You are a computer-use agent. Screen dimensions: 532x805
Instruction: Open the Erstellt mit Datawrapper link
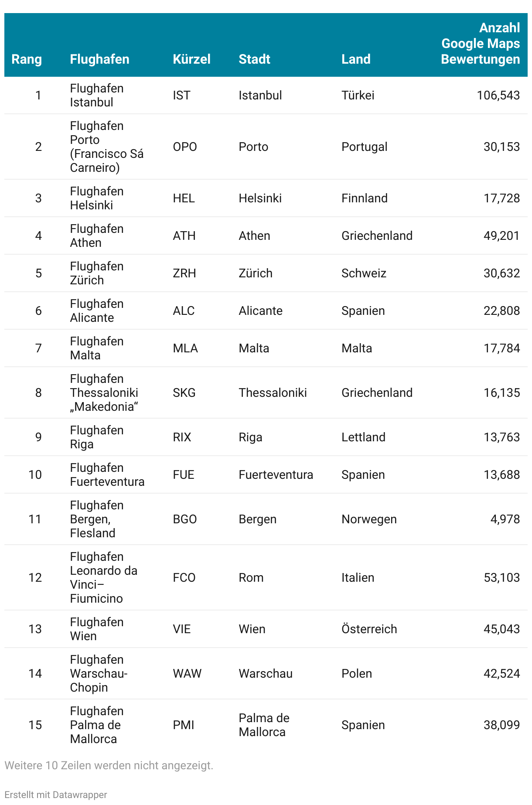point(56,795)
